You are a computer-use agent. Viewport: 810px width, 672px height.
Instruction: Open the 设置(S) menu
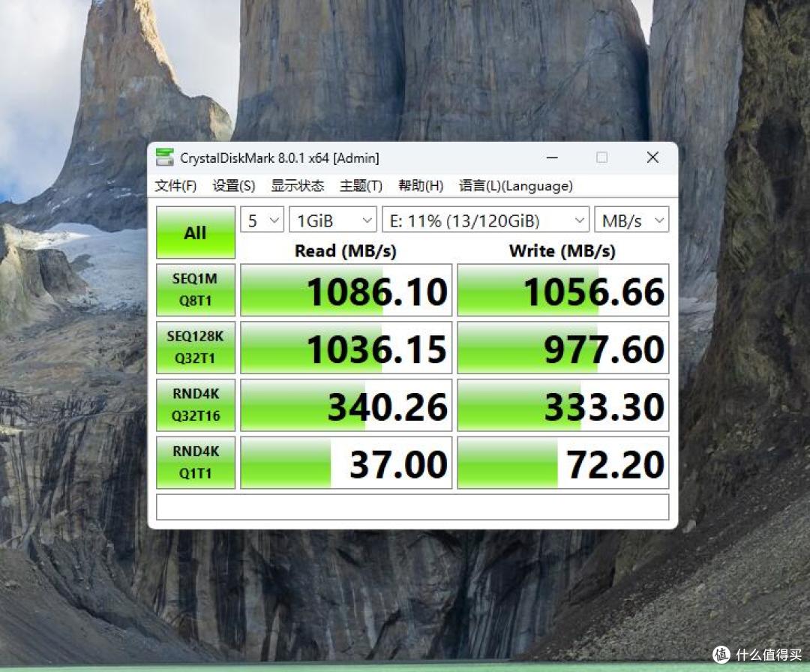pyautogui.click(x=233, y=186)
